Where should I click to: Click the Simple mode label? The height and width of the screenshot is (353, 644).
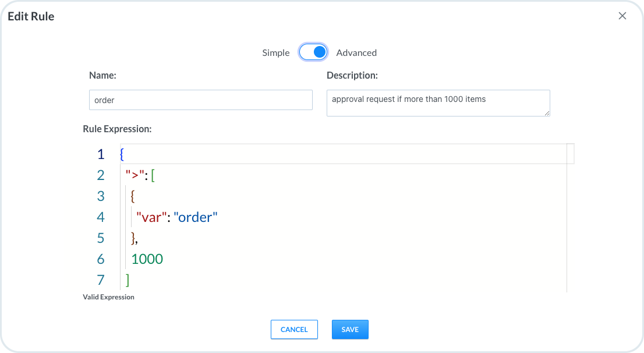tap(275, 53)
